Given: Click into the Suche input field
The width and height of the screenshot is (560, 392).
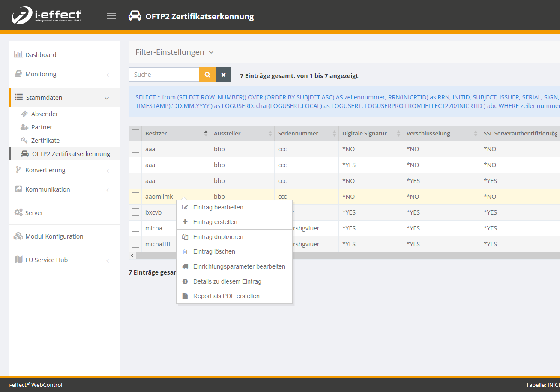Looking at the screenshot, I should [x=164, y=75].
